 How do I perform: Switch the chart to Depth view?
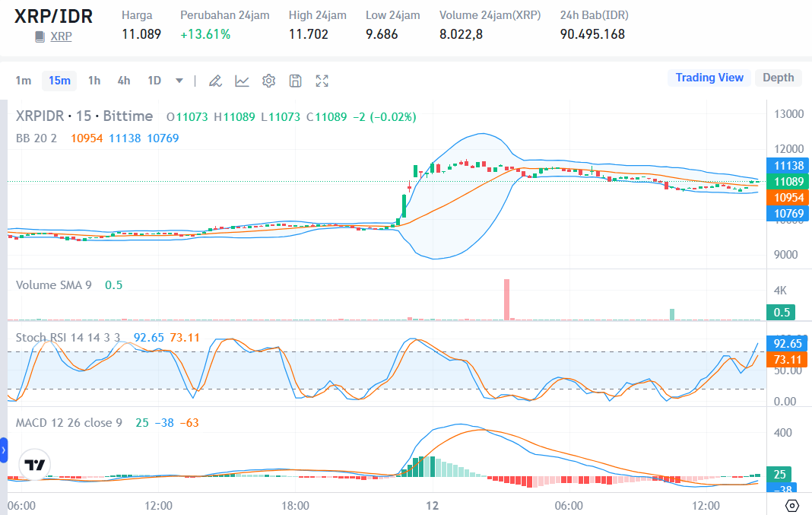(778, 77)
